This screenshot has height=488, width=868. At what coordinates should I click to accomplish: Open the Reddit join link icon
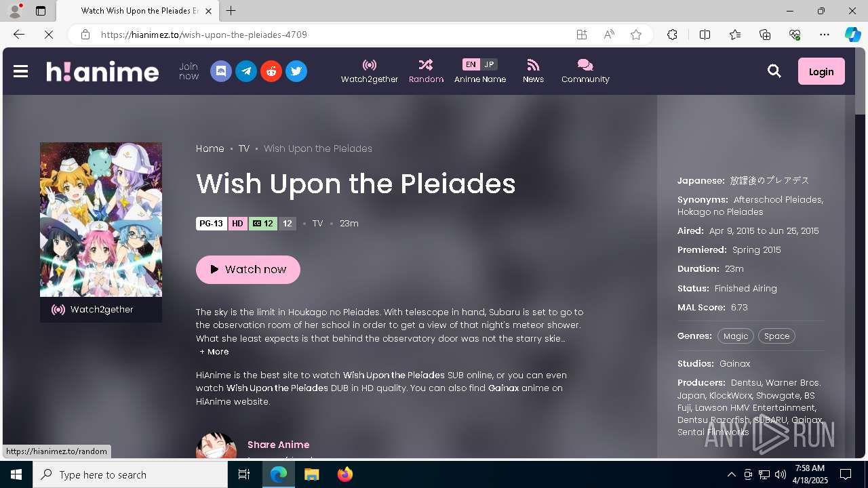(x=271, y=71)
